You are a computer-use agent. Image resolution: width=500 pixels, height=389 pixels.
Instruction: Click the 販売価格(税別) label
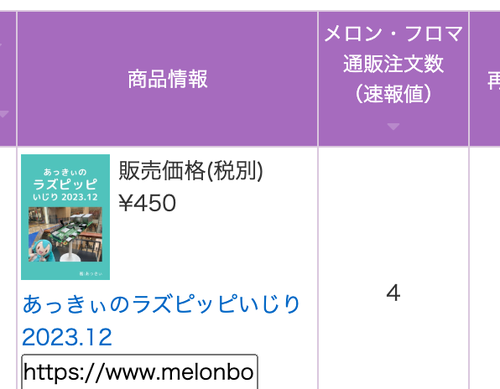[191, 171]
